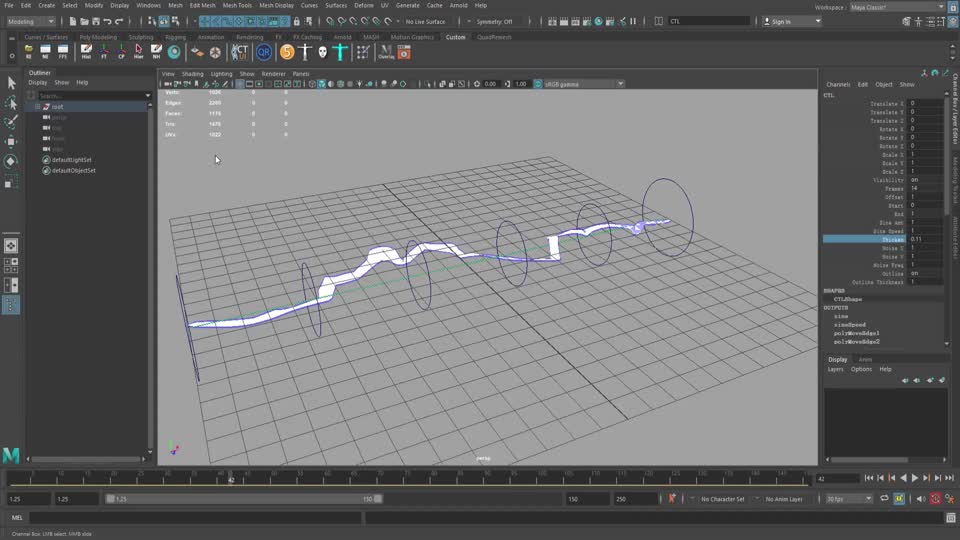The image size is (960, 540).
Task: Switch to the Rigging shelf tab
Action: click(x=175, y=37)
